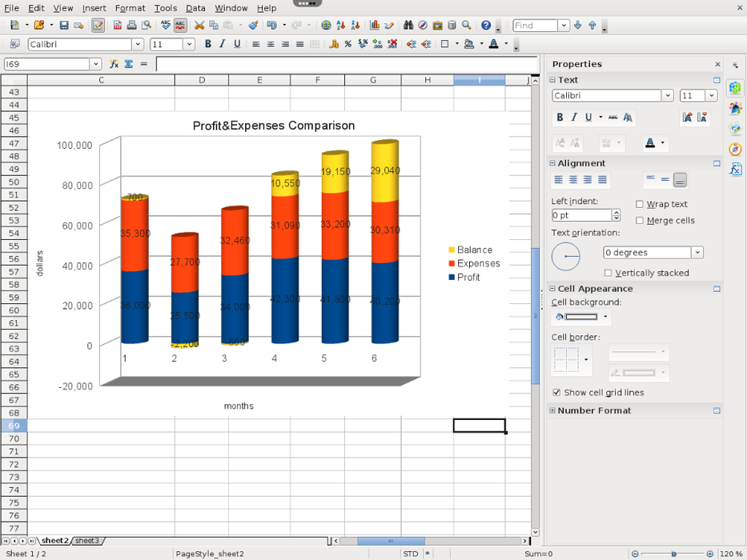Open the Format menu
The width and height of the screenshot is (747, 560).
click(x=130, y=8)
